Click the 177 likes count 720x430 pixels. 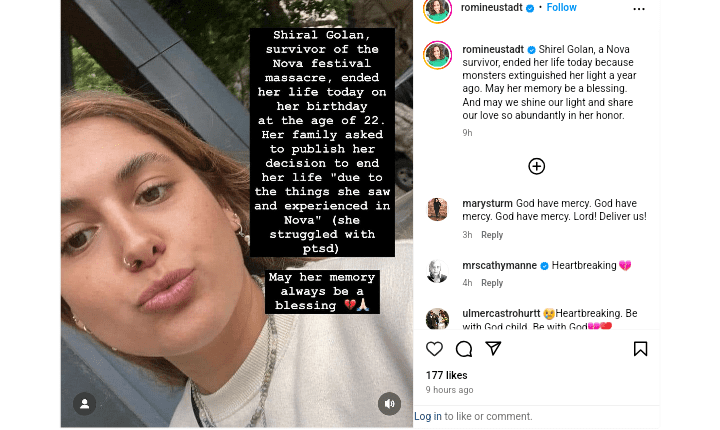tap(446, 375)
